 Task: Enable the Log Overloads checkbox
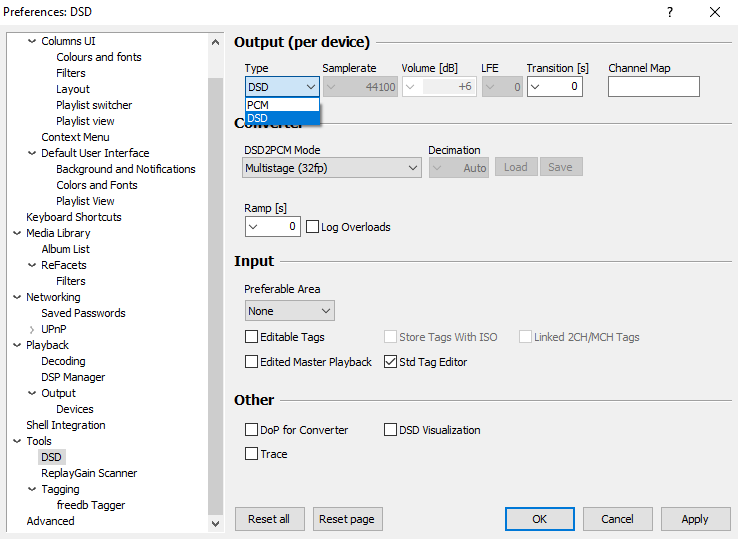coord(313,227)
